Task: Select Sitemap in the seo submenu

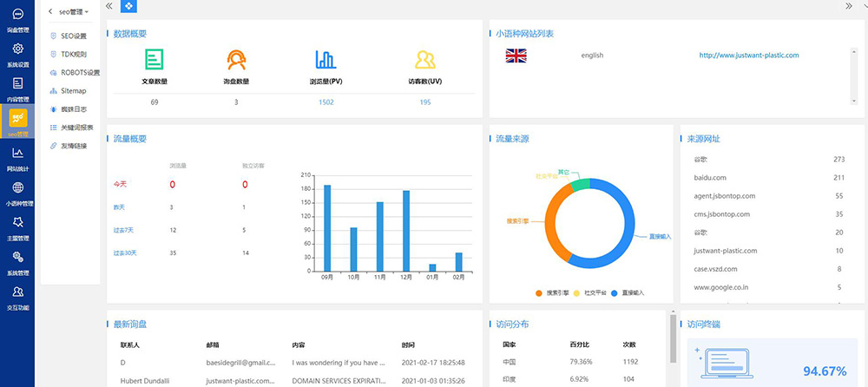Action: [x=72, y=90]
